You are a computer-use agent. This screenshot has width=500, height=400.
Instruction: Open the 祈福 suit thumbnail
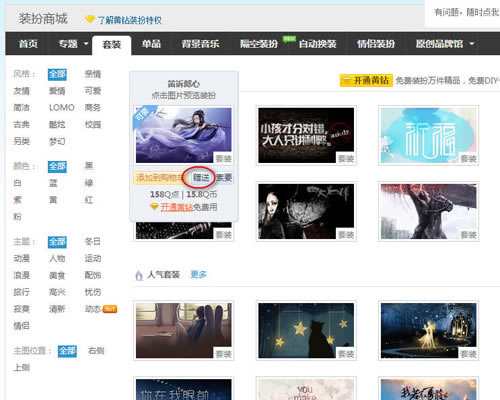(429, 135)
